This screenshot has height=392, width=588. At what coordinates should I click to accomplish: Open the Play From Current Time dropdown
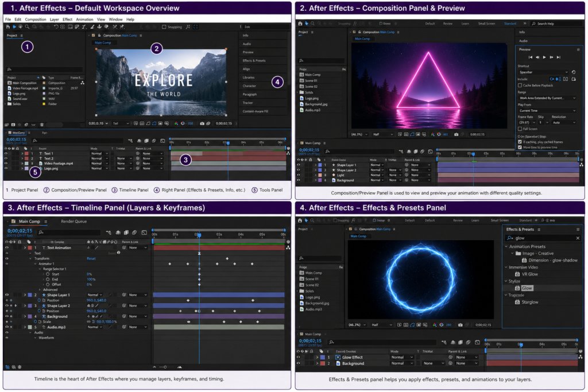(x=547, y=111)
